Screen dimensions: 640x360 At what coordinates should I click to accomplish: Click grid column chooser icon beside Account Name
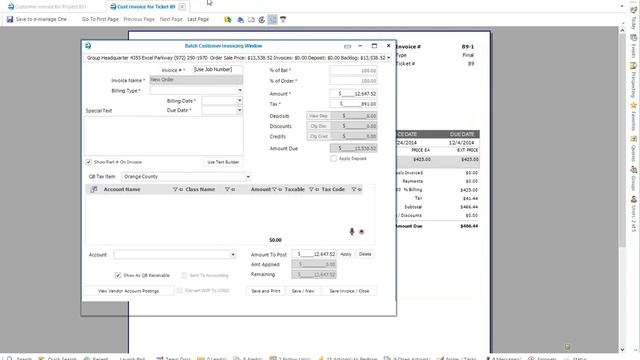[x=93, y=189]
